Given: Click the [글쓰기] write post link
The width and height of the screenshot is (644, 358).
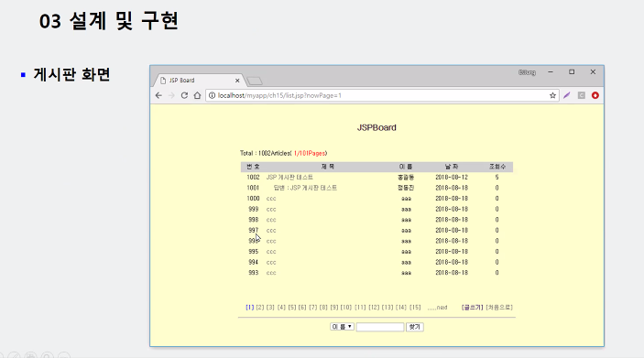Looking at the screenshot, I should [x=473, y=307].
